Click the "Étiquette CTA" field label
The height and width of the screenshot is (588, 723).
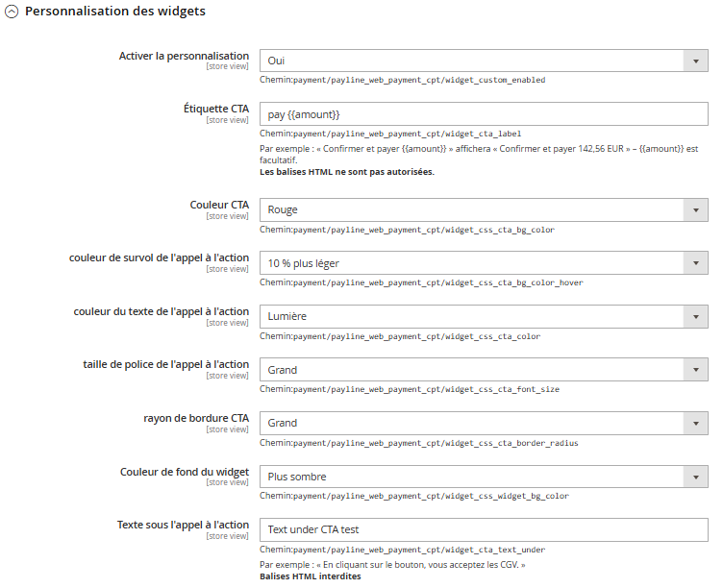(x=215, y=110)
